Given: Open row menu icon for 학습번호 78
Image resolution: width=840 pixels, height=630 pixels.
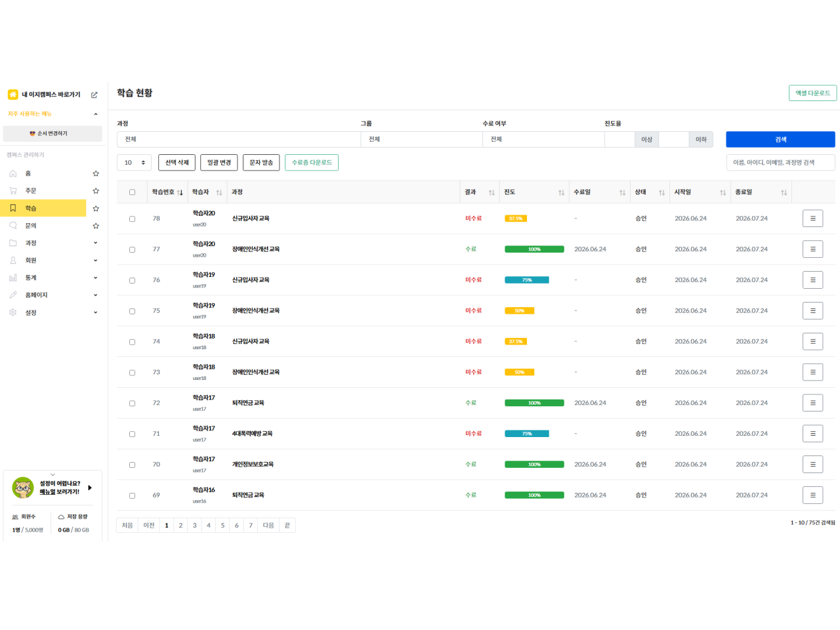Looking at the screenshot, I should [x=812, y=219].
